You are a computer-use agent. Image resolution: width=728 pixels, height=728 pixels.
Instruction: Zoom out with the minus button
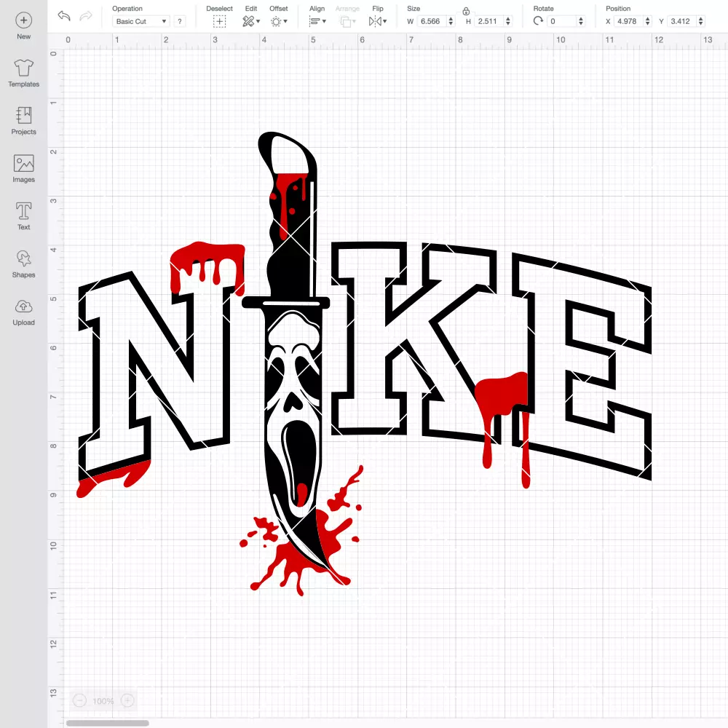pos(80,700)
